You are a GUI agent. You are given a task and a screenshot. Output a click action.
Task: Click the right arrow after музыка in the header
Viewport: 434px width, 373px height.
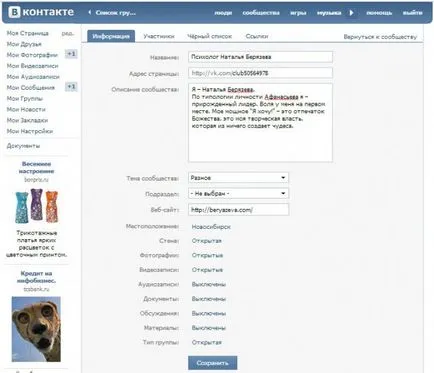[351, 13]
